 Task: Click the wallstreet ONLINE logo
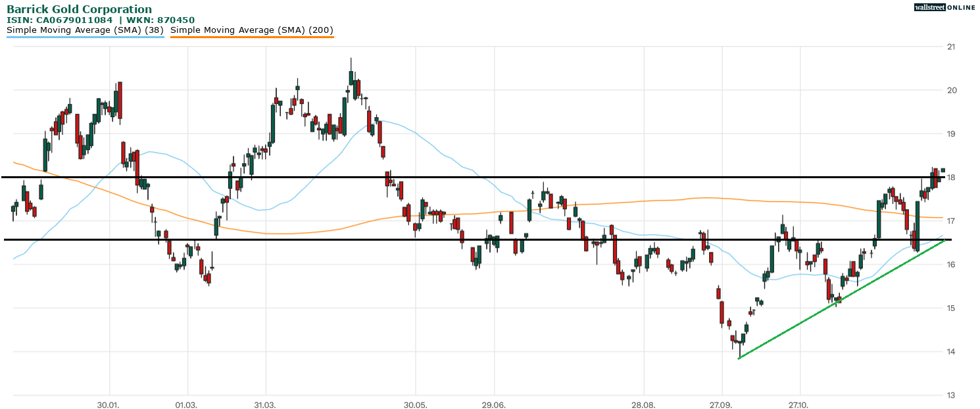pos(944,7)
